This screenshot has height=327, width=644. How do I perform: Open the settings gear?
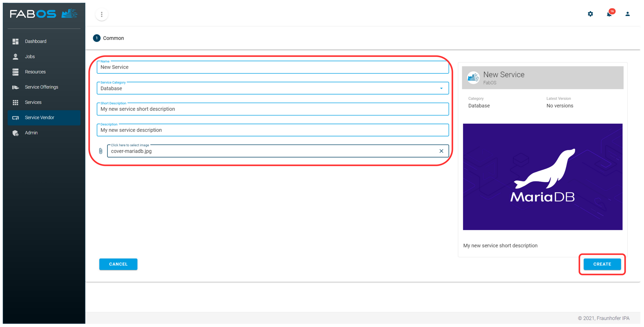point(590,14)
